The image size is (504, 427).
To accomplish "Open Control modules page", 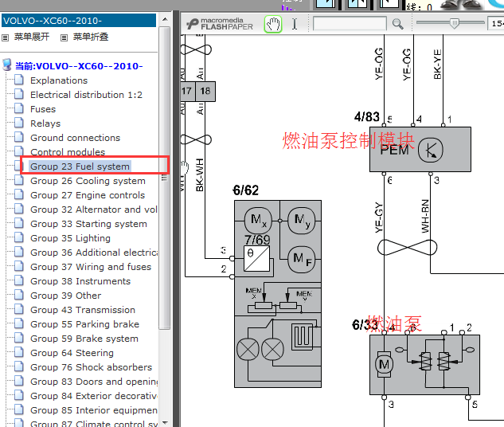I will coord(68,152).
